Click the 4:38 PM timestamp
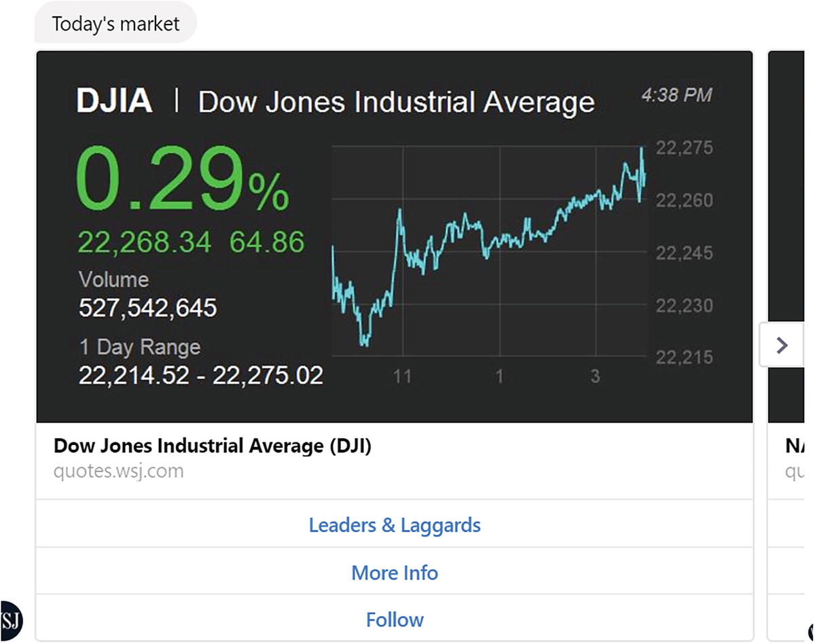Viewport: 815px width, 644px height. point(676,95)
